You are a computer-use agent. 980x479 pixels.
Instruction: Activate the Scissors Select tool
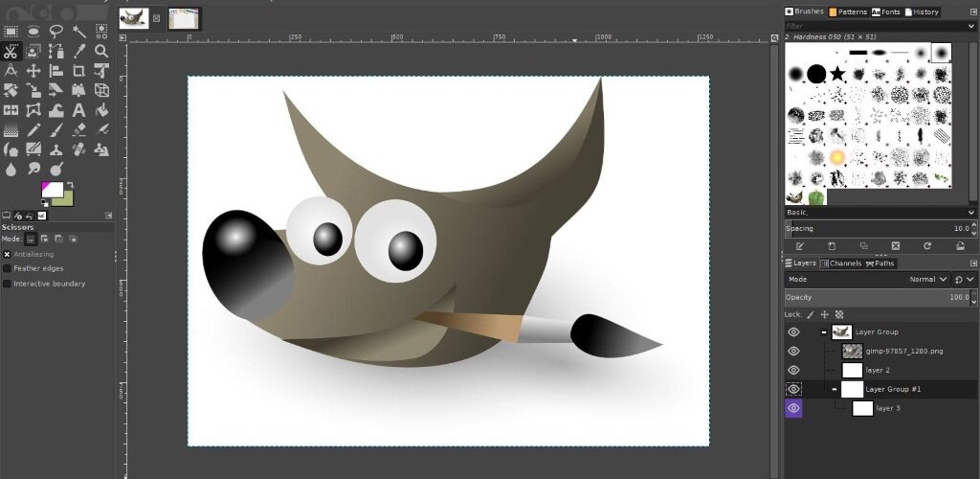(11, 52)
